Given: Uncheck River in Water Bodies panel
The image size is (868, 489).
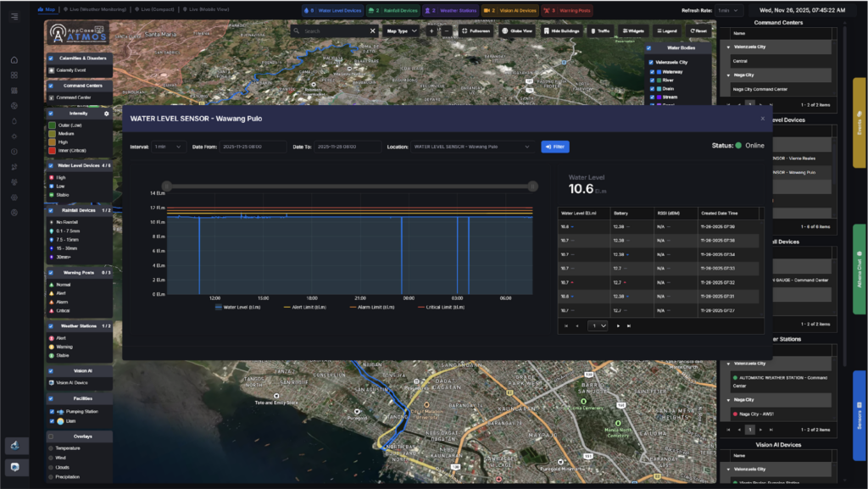Looking at the screenshot, I should tap(652, 81).
